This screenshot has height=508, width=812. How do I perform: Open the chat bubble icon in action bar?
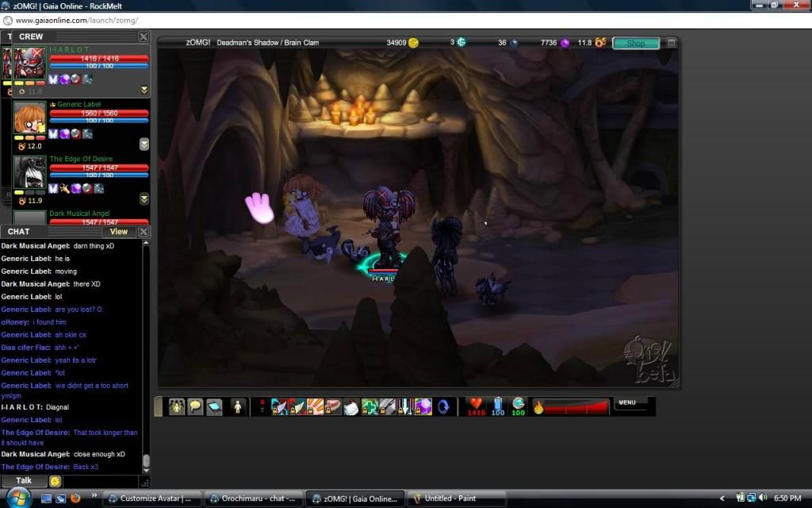(x=195, y=407)
